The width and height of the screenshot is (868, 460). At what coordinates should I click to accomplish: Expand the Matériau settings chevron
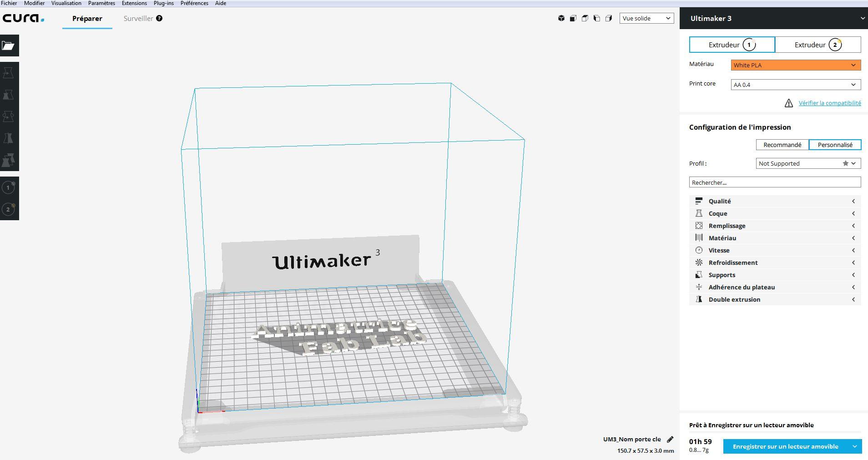853,238
